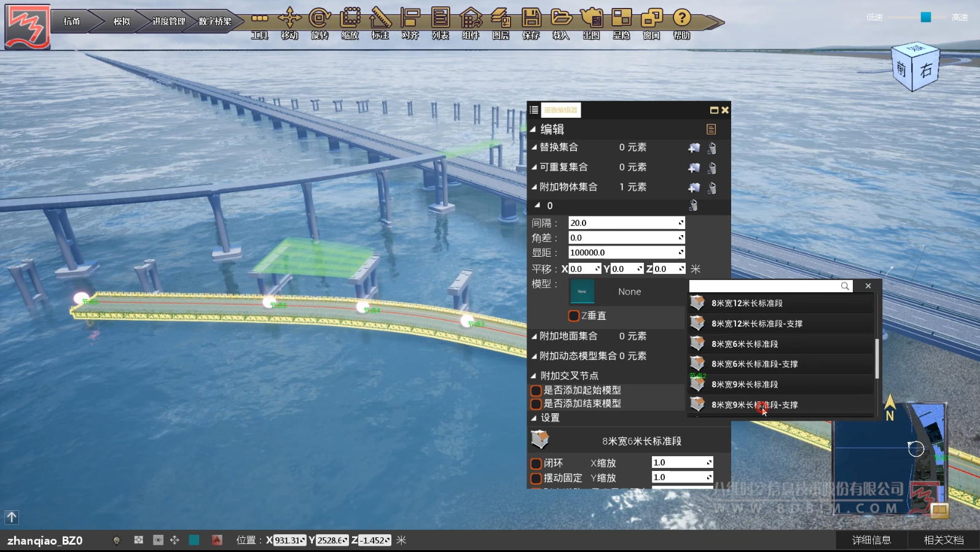980x552 pixels.
Task: Open the 列表 list tool
Action: (x=440, y=23)
